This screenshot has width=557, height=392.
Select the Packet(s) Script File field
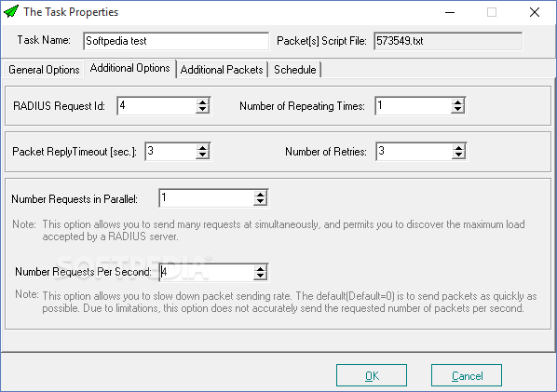point(448,41)
